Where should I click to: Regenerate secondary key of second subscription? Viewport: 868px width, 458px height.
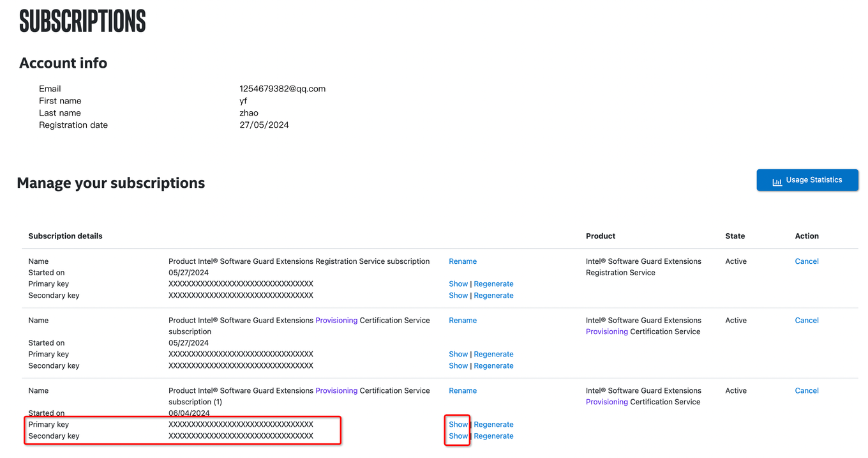[x=493, y=366]
